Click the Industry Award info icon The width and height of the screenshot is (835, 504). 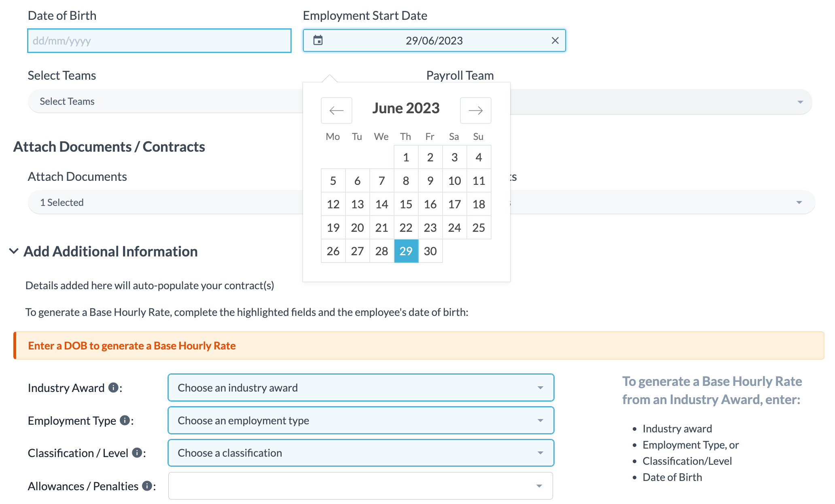coord(114,388)
